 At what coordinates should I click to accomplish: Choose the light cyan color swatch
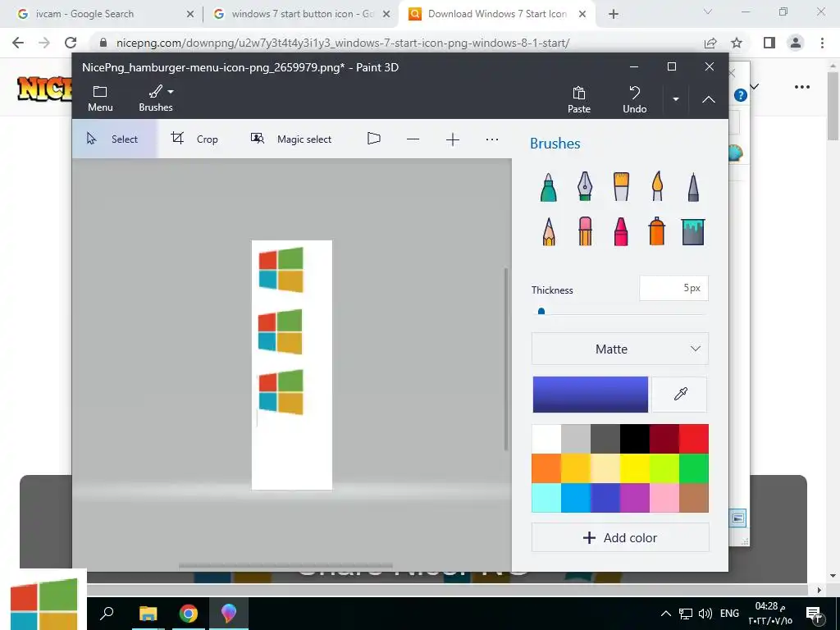pos(546,498)
